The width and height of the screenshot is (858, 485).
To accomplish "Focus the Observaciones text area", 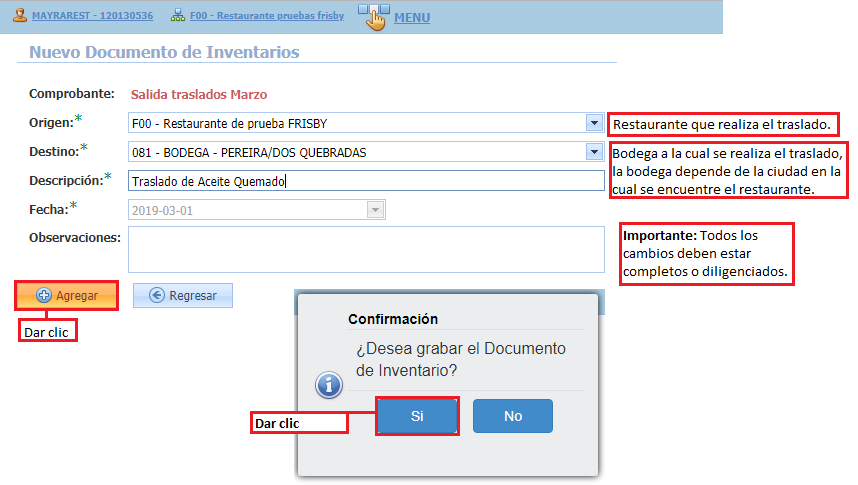I will pyautogui.click(x=366, y=250).
